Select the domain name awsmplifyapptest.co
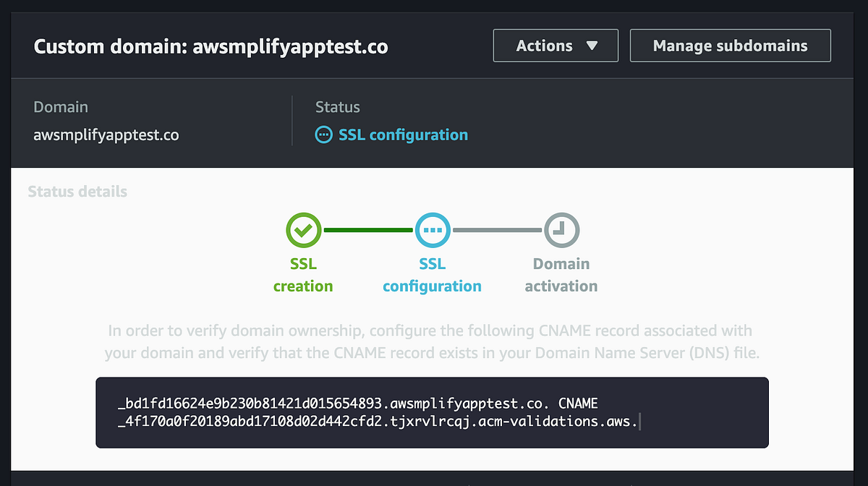The width and height of the screenshot is (868, 486). coord(106,135)
